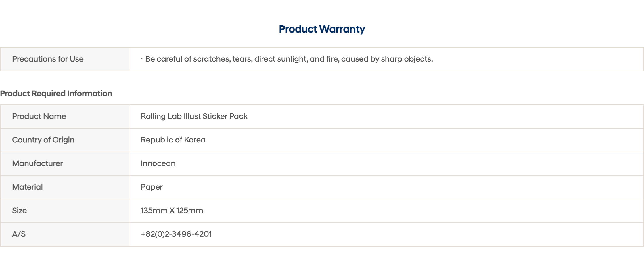Image resolution: width=644 pixels, height=269 pixels.
Task: Select the Manufacturer label cell
Action: pos(65,164)
